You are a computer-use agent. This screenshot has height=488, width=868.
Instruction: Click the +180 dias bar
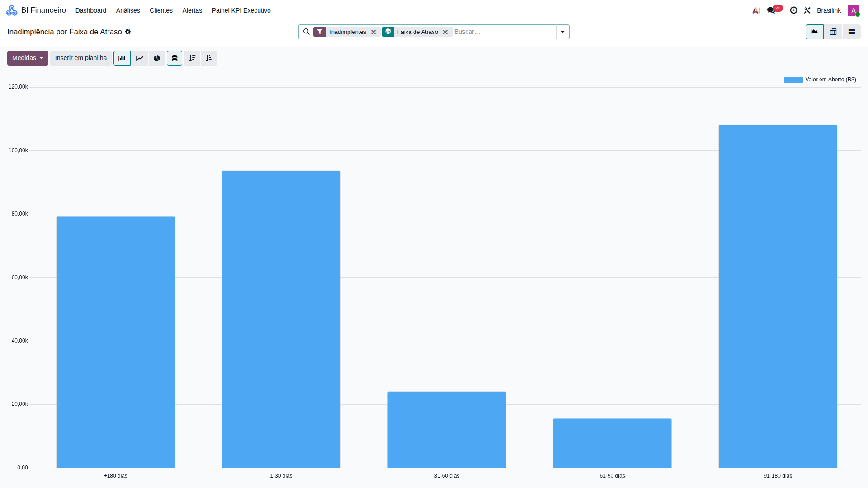[x=116, y=342]
